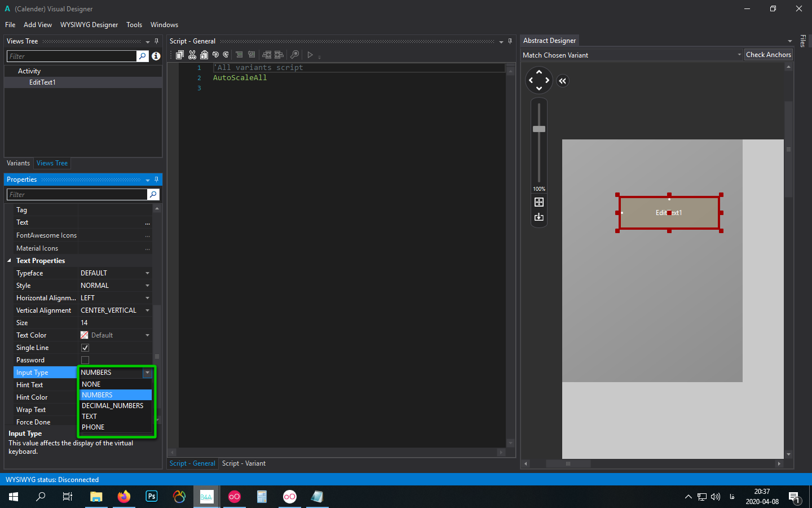The height and width of the screenshot is (508, 812).
Task: Click the collapse chevrons in Abstract Designer
Action: [x=562, y=81]
